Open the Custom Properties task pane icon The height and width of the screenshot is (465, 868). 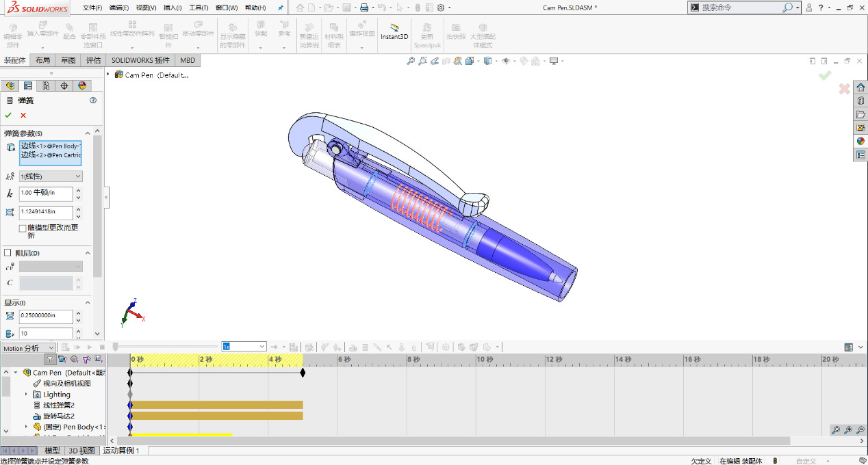click(860, 155)
